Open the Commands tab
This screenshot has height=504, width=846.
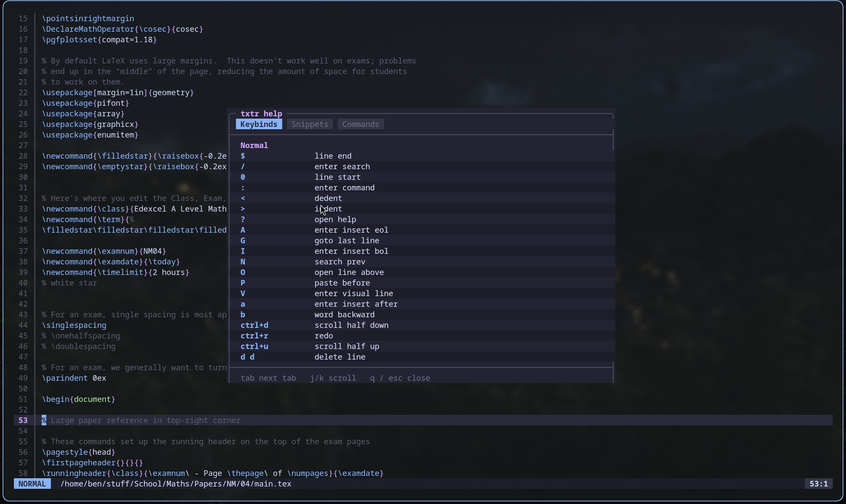click(x=361, y=124)
